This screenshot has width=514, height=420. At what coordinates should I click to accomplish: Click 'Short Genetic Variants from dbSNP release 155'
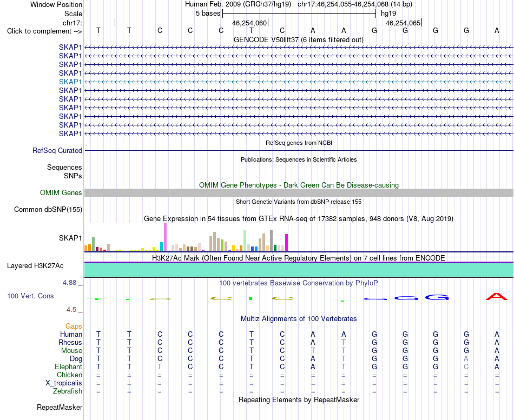point(299,202)
